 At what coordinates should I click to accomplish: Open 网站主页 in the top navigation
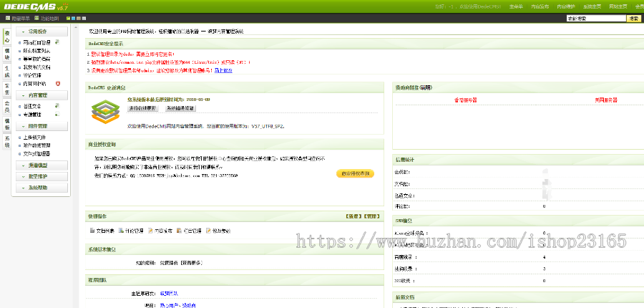pos(618,6)
